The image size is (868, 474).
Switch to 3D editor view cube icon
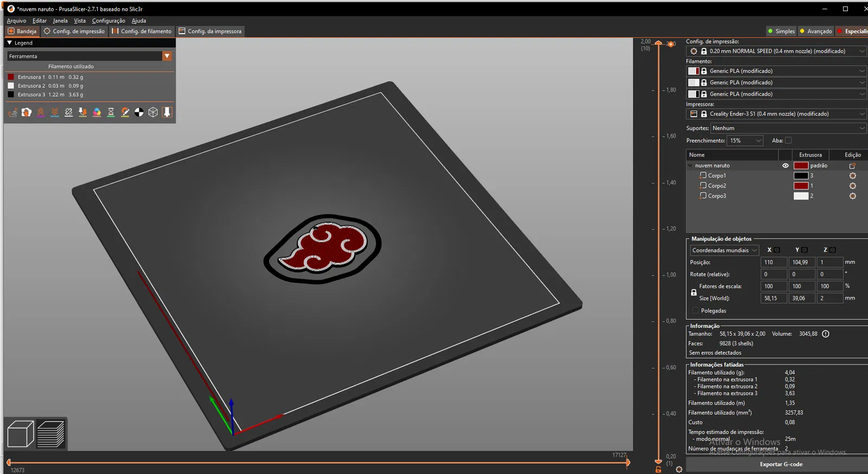point(21,434)
